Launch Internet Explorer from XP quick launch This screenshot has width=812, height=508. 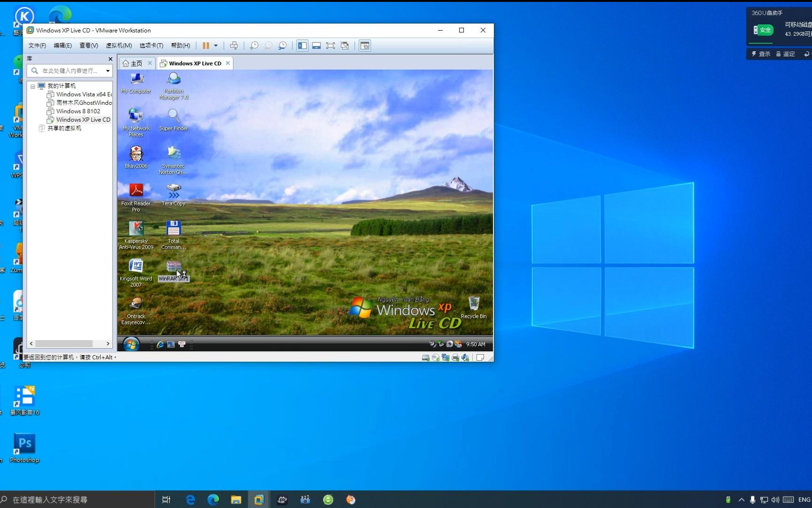point(160,344)
